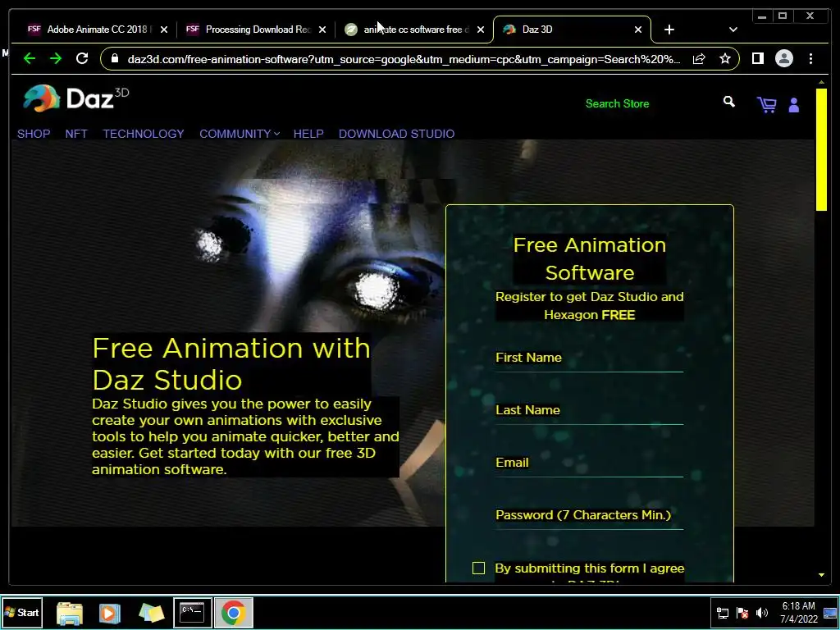840x630 pixels.
Task: Click the taskbar clock showing 6:18 AM
Action: click(799, 613)
